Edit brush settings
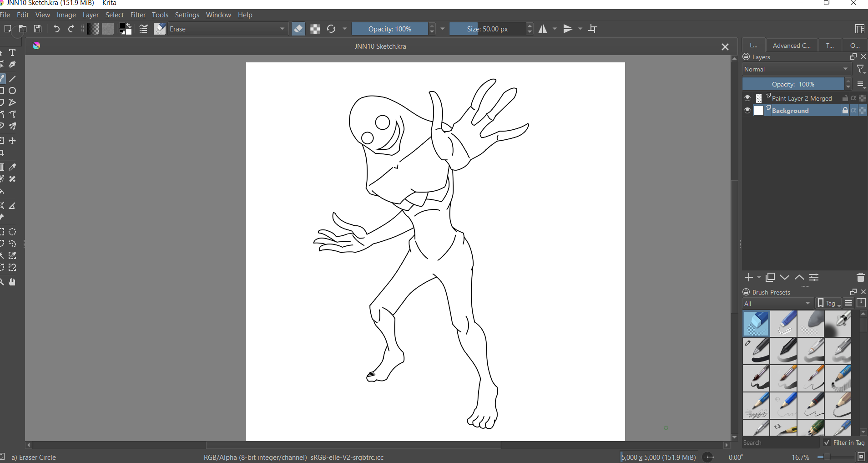This screenshot has width=868, height=463. (x=143, y=29)
